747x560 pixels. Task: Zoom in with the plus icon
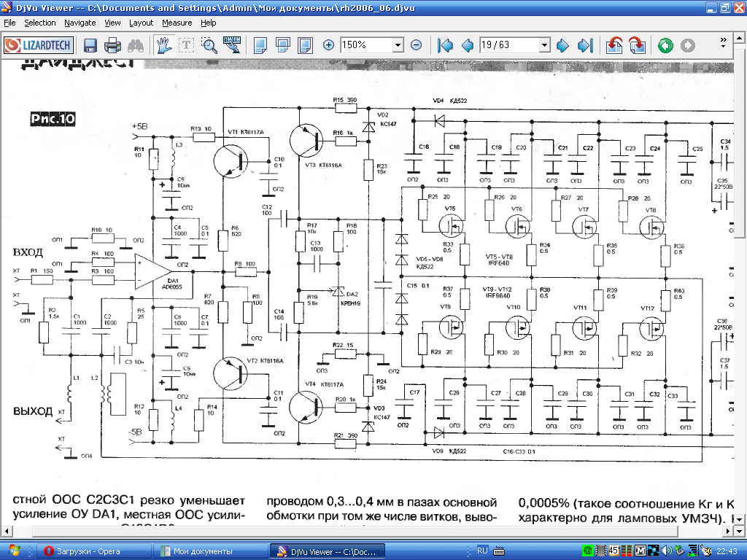(x=328, y=45)
